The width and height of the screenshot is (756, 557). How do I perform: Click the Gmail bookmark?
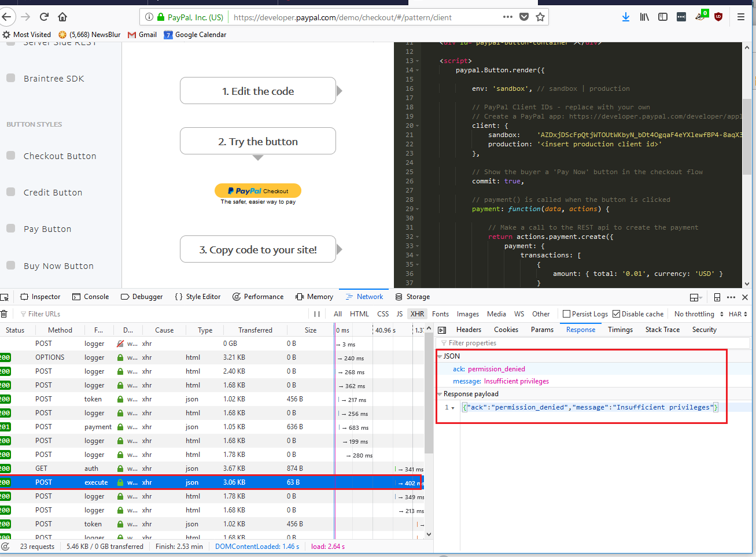[x=142, y=35]
